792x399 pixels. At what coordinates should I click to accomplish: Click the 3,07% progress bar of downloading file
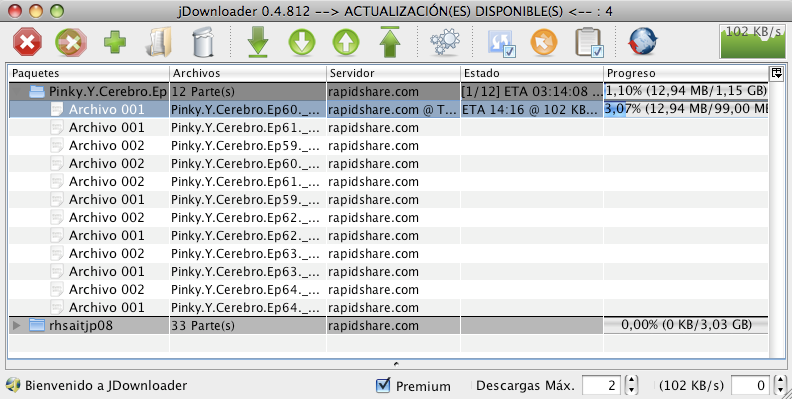coord(686,109)
